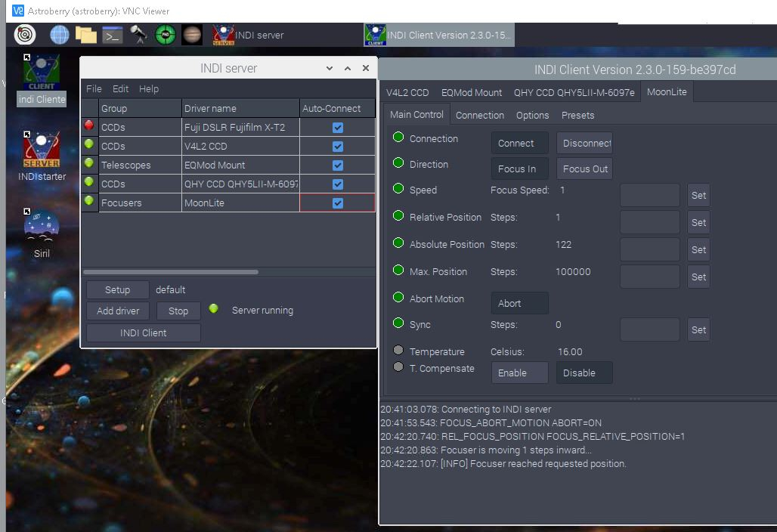Launch the green PHD guiding icon
The height and width of the screenshot is (532, 777).
(165, 36)
